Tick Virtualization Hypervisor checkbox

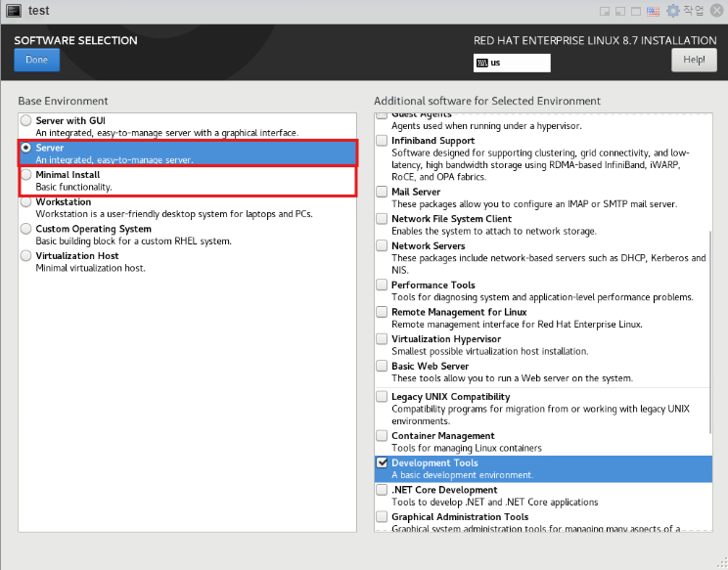[x=382, y=338]
